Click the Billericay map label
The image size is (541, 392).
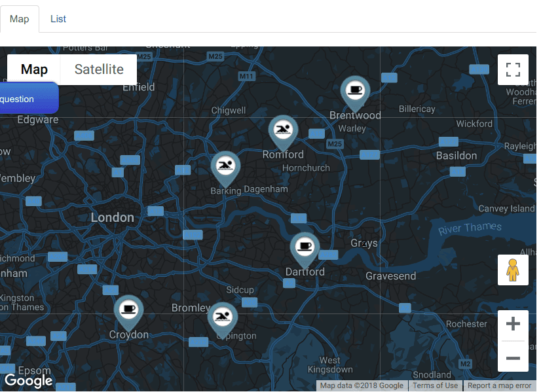click(x=417, y=109)
